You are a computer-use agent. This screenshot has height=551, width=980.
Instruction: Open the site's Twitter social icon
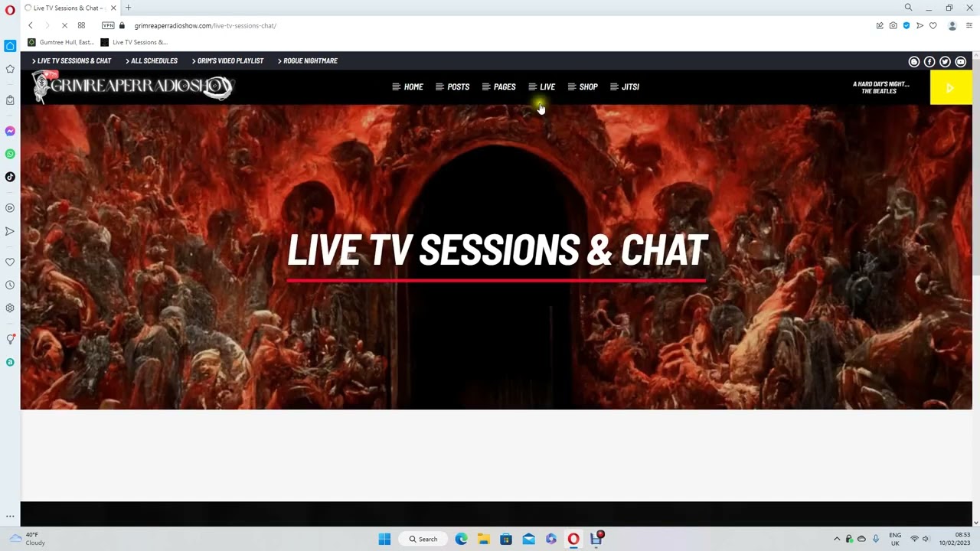point(945,61)
